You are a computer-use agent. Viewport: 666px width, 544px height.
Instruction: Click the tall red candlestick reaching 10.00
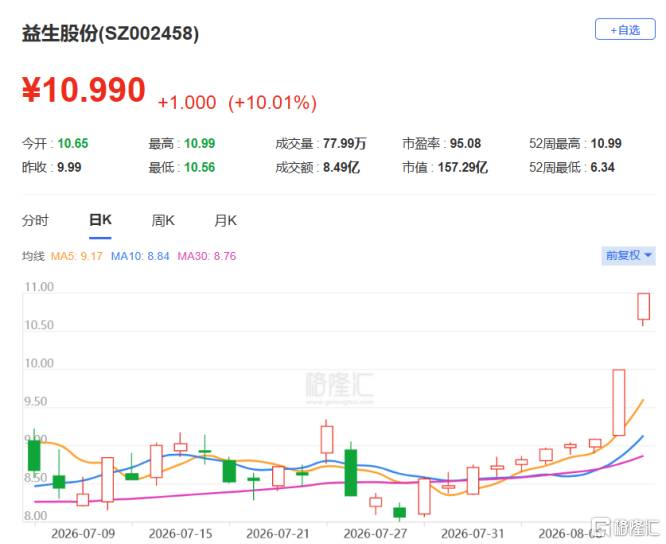tap(619, 402)
